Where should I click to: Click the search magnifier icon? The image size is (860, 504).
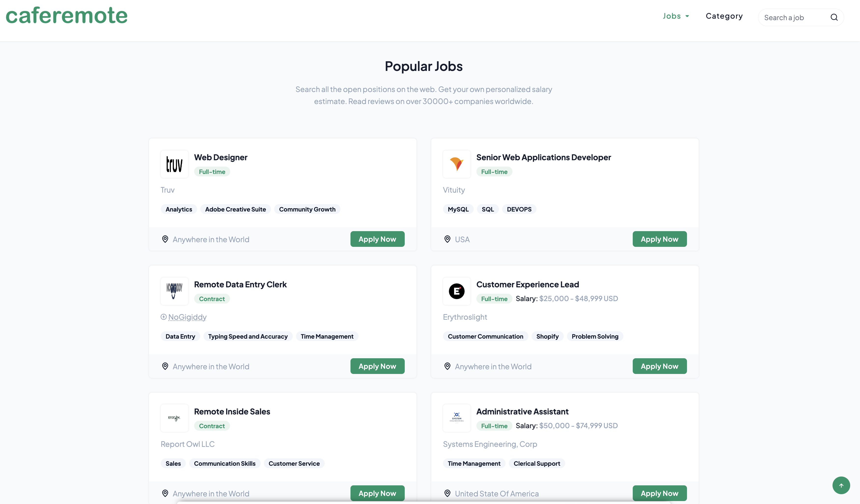click(834, 17)
